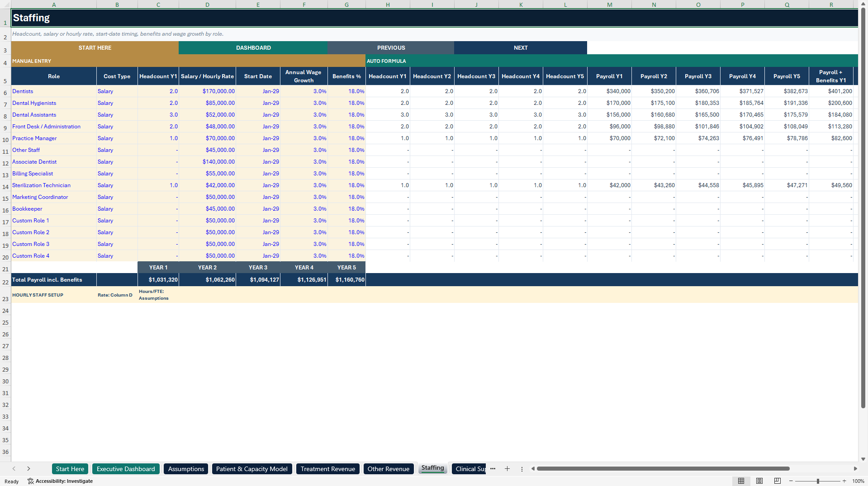Click the horizontal scrollbar thumb

[663, 469]
